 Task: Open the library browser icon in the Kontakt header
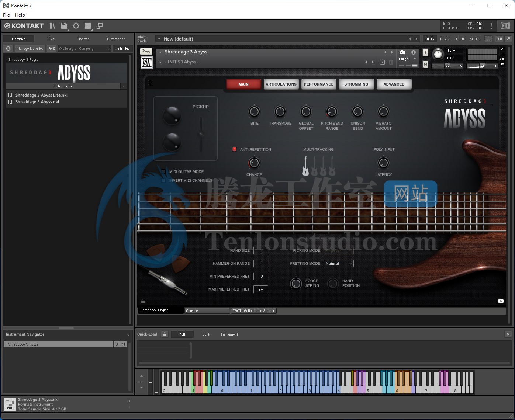pos(52,26)
